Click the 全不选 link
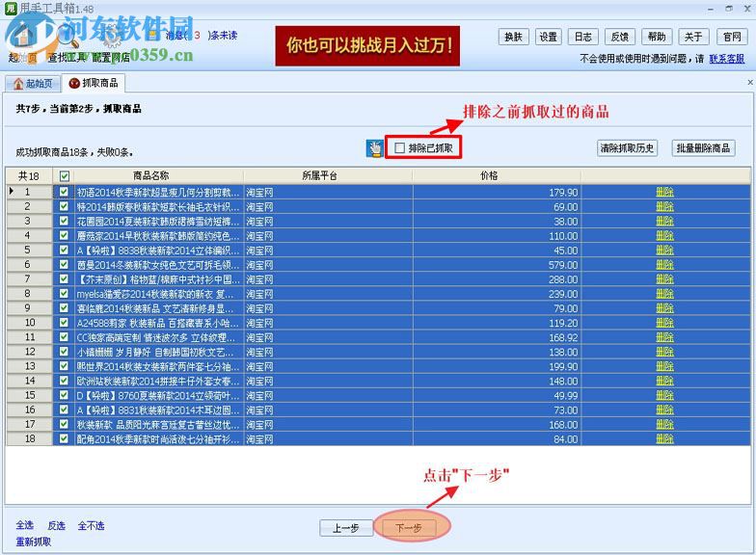Screen dimensions: 756x555 91,525
